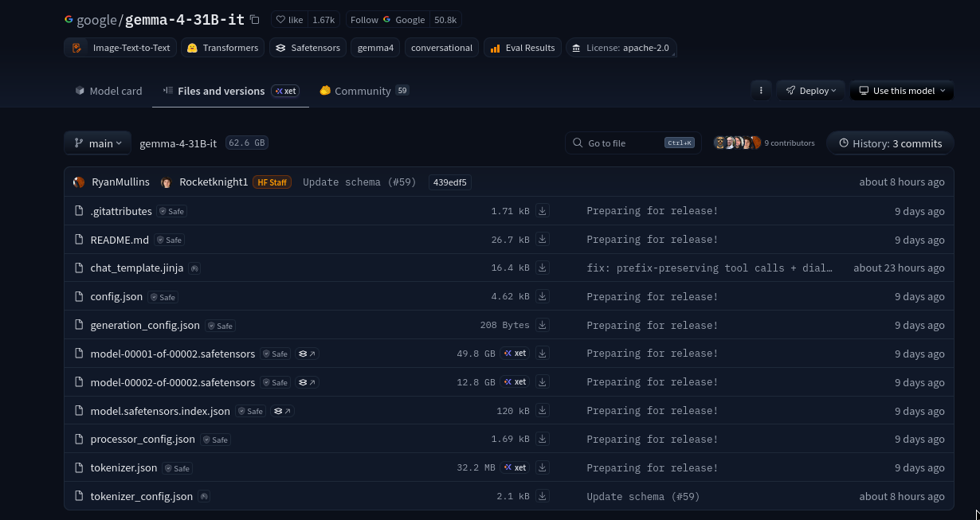Click the Transformers tag
The width and height of the screenshot is (980, 520).
click(223, 48)
